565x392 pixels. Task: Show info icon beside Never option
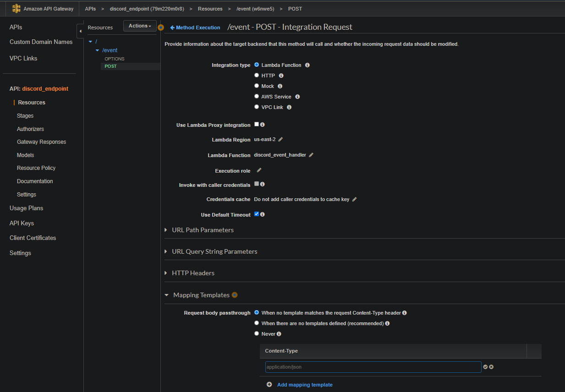click(279, 334)
